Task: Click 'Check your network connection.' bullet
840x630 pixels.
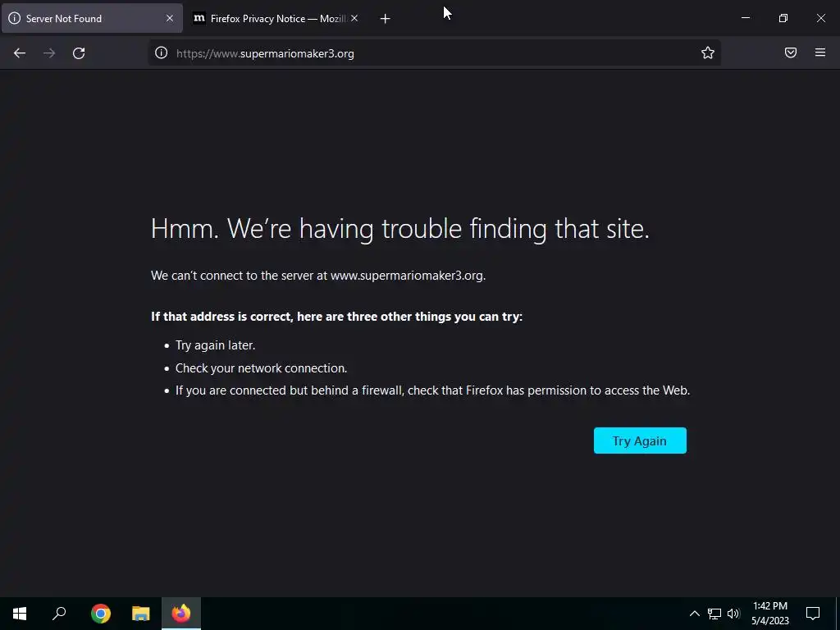Action: tap(262, 368)
